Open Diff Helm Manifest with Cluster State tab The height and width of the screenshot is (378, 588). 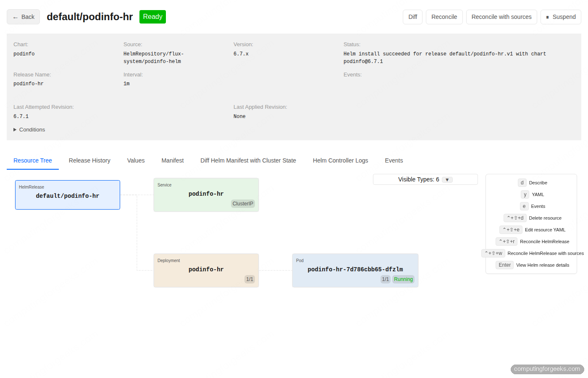(248, 160)
